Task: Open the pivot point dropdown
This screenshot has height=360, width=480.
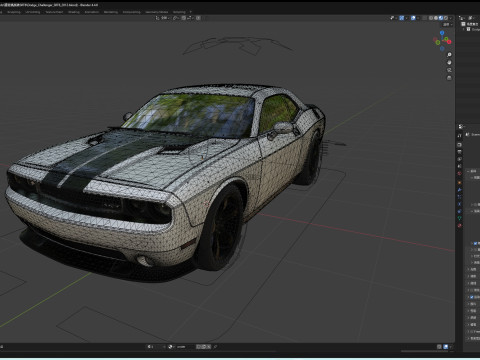Action: (x=176, y=18)
